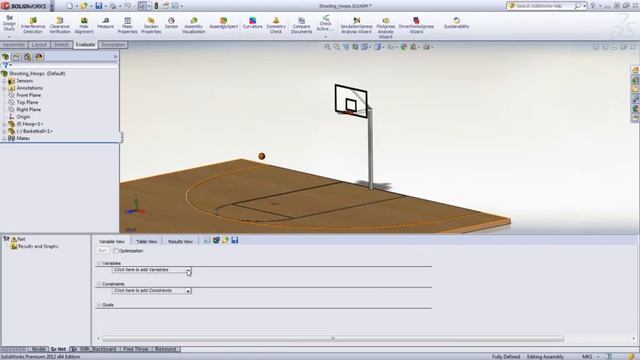
Task: Save the document from the top toolbar
Action: (99, 6)
